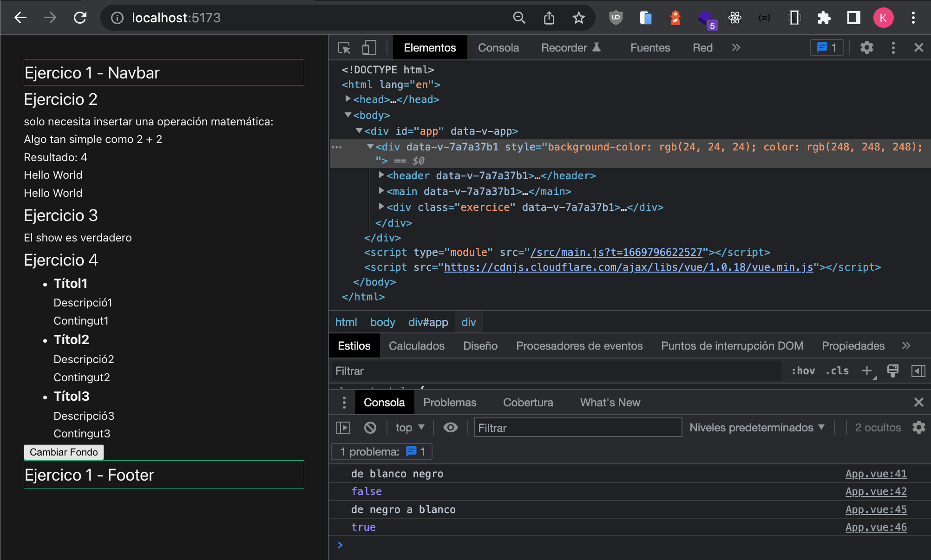Open App.vue:41 source link

tap(876, 474)
